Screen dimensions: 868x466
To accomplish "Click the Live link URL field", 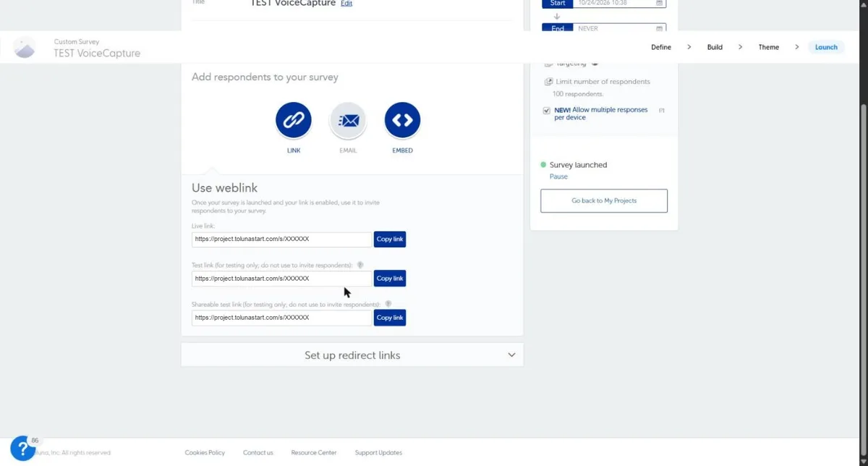I will pyautogui.click(x=281, y=240).
